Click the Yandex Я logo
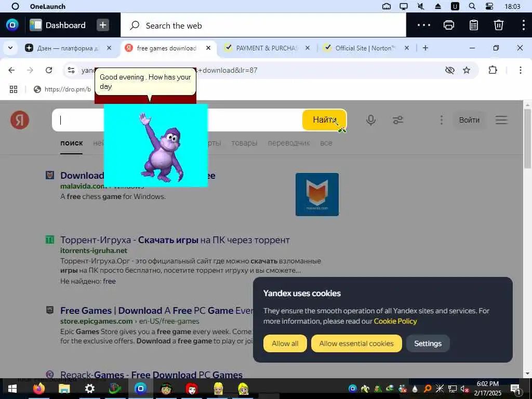The image size is (532, 399). coord(20,120)
